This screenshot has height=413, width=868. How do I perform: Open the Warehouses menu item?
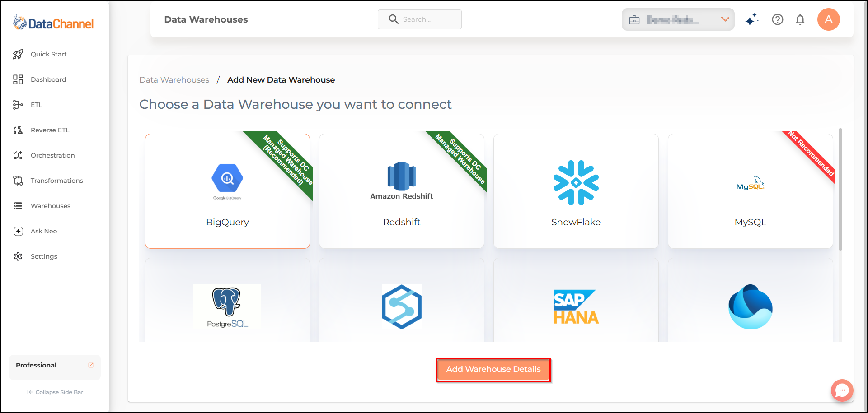pos(51,206)
